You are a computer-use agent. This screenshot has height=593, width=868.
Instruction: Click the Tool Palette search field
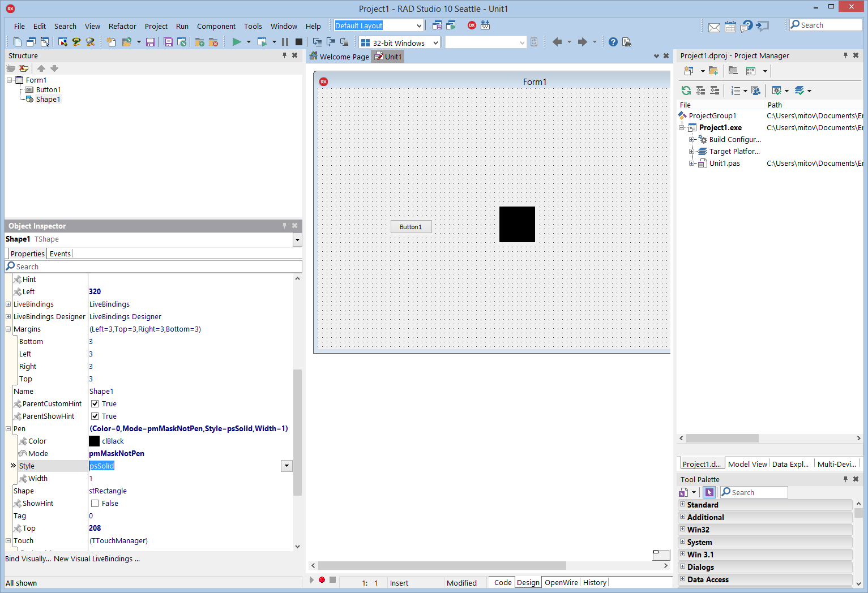pos(754,492)
